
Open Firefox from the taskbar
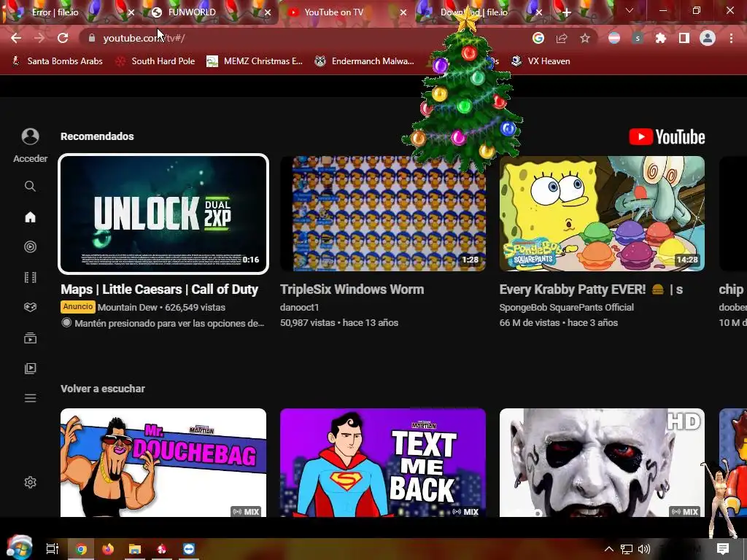point(108,549)
